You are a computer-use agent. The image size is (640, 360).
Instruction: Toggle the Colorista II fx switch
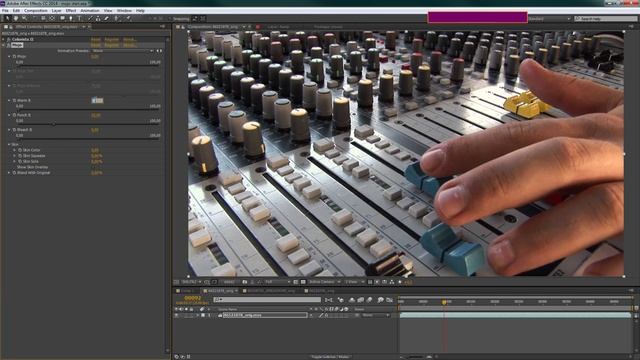(x=9, y=40)
